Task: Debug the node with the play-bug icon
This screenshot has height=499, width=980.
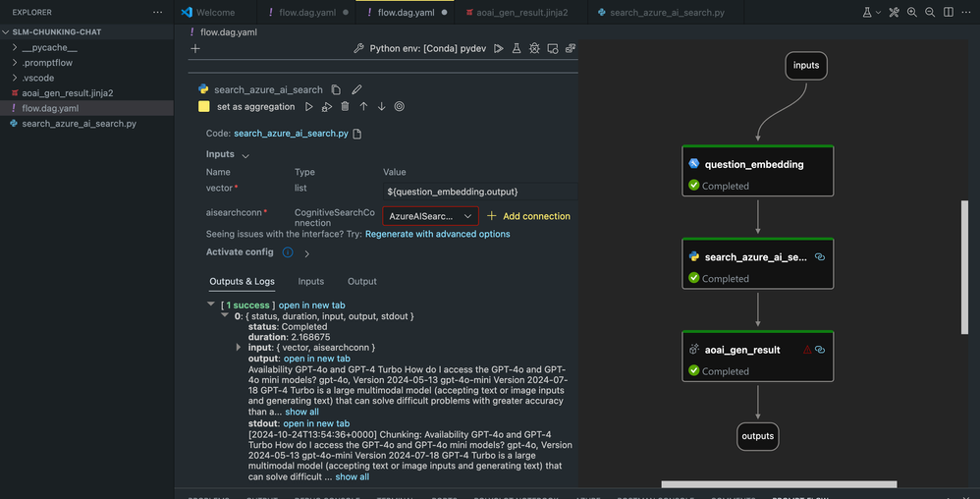Action: click(x=327, y=107)
